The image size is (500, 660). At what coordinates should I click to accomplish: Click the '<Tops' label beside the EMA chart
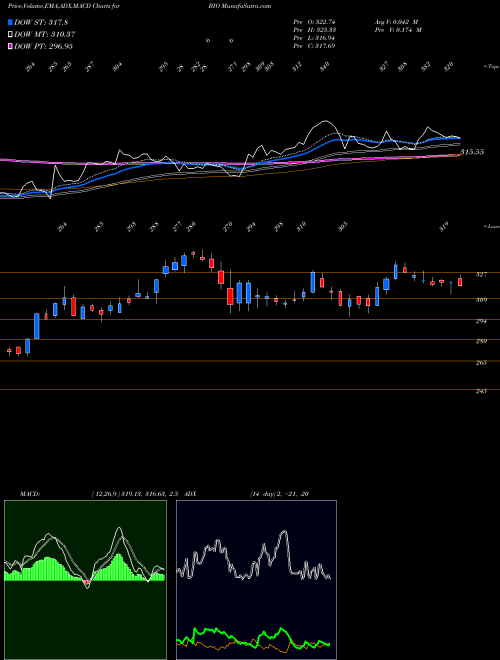(491, 67)
